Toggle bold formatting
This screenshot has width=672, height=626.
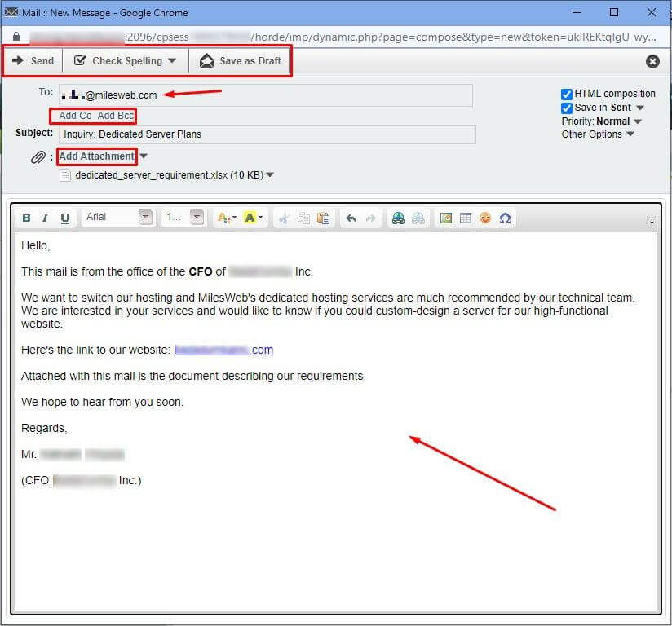click(x=26, y=218)
